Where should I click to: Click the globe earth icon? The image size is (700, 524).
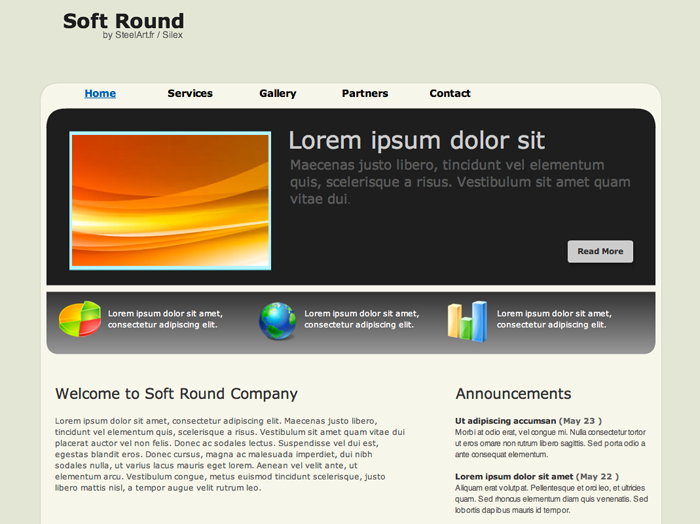coord(277,321)
